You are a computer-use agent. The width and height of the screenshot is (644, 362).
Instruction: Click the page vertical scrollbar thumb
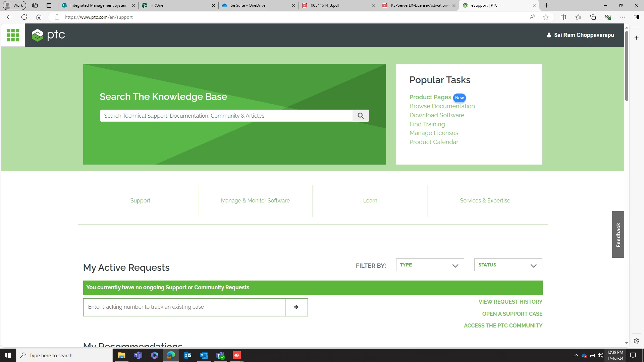626,65
